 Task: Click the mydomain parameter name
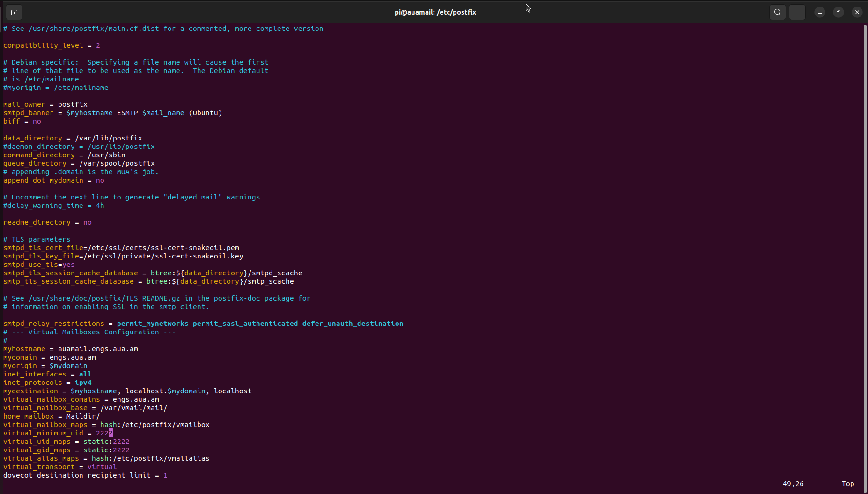(20, 357)
